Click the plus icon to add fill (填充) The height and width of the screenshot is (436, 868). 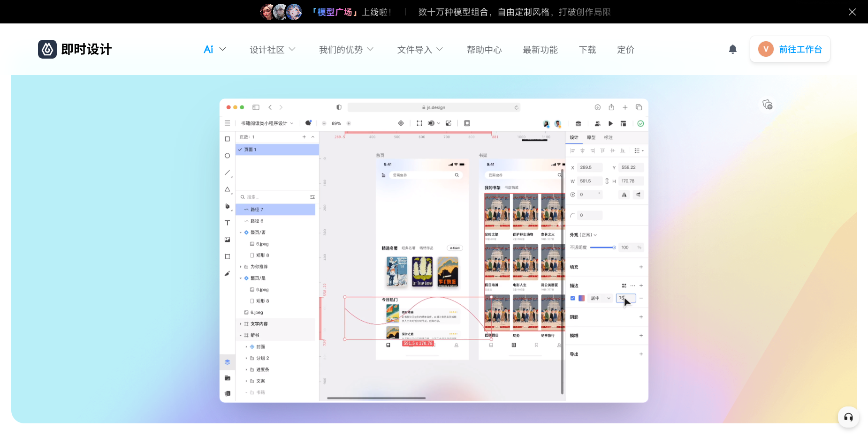pyautogui.click(x=641, y=267)
